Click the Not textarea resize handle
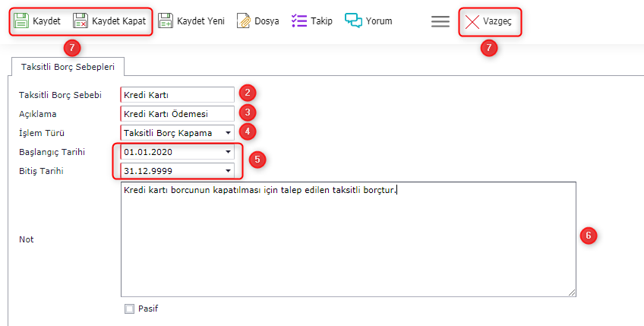Screen dimensions: 644x326 coord(571,292)
